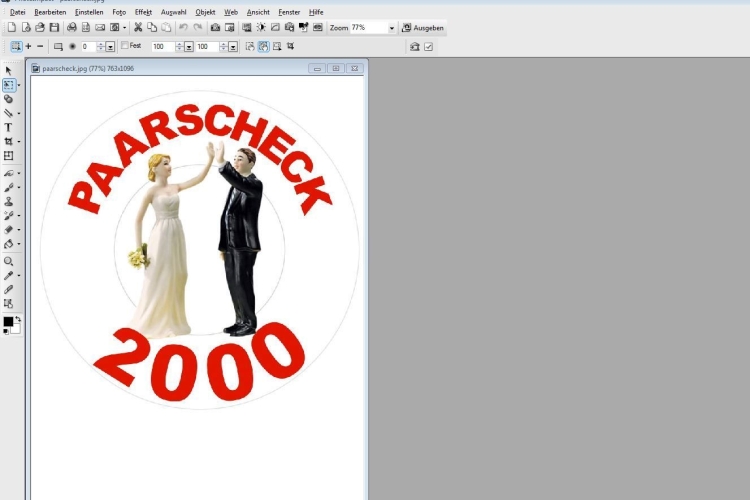Viewport: 750px width, 500px height.
Task: Swap foreground and background colors arrow
Action: pyautogui.click(x=18, y=319)
